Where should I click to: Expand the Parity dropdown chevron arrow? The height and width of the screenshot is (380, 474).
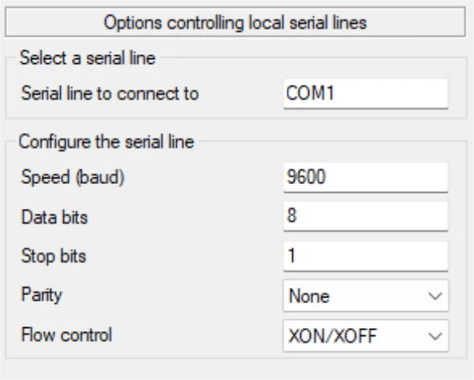[x=435, y=296]
